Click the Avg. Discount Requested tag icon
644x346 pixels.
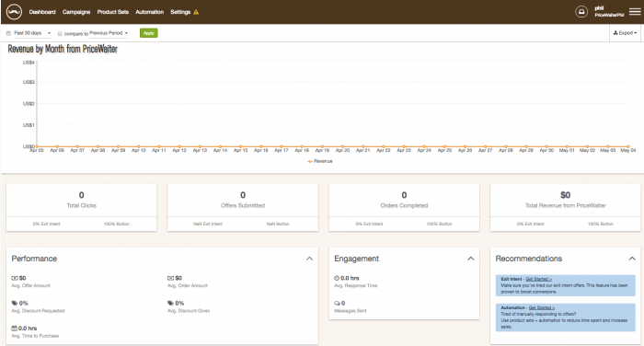coord(15,304)
